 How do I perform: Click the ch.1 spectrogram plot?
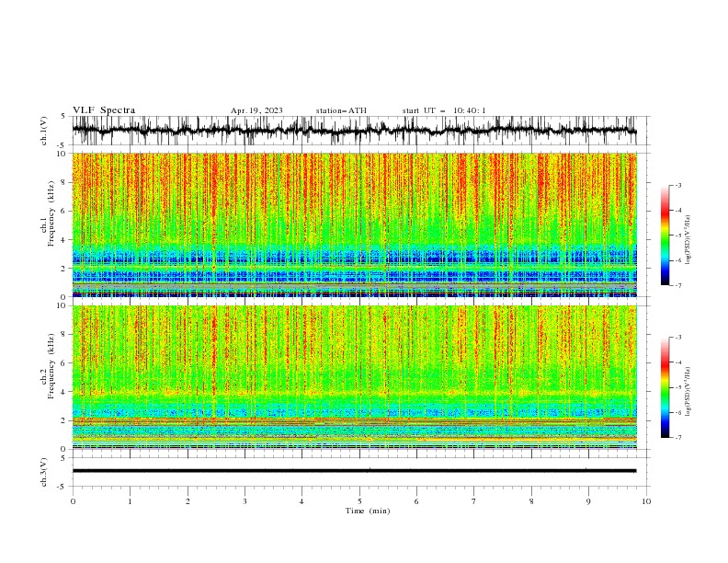click(x=355, y=224)
